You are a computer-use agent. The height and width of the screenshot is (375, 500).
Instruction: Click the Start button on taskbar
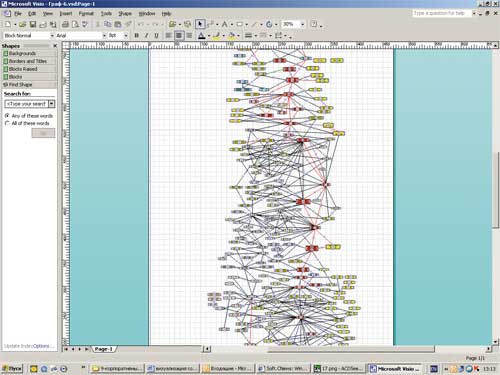click(12, 368)
